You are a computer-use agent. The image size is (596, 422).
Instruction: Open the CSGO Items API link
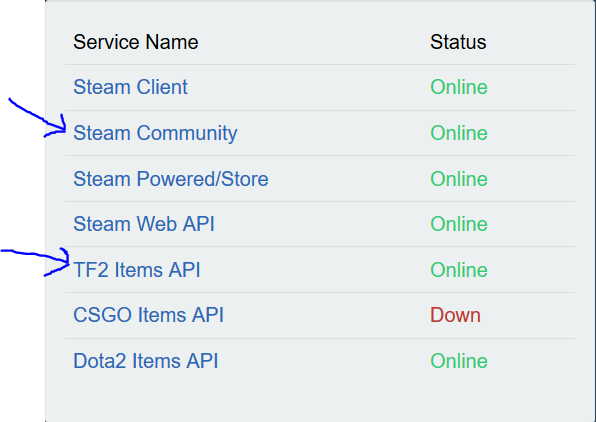pos(148,315)
